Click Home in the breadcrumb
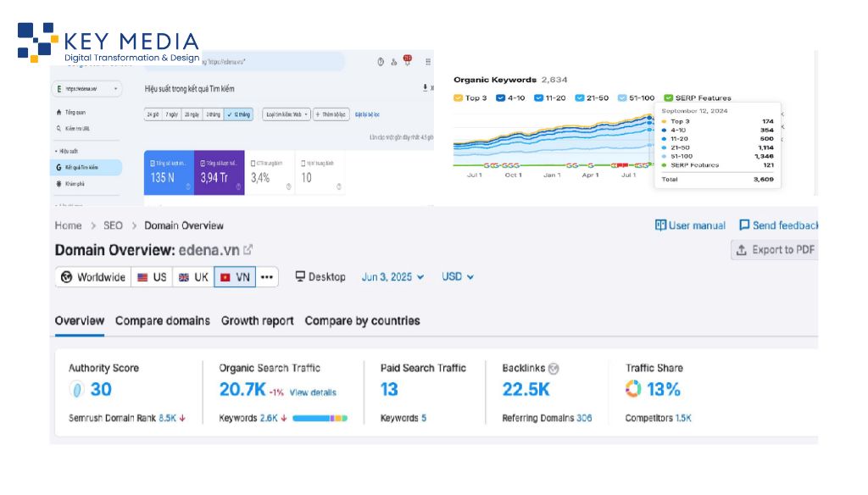This screenshot has height=495, width=868. (68, 225)
